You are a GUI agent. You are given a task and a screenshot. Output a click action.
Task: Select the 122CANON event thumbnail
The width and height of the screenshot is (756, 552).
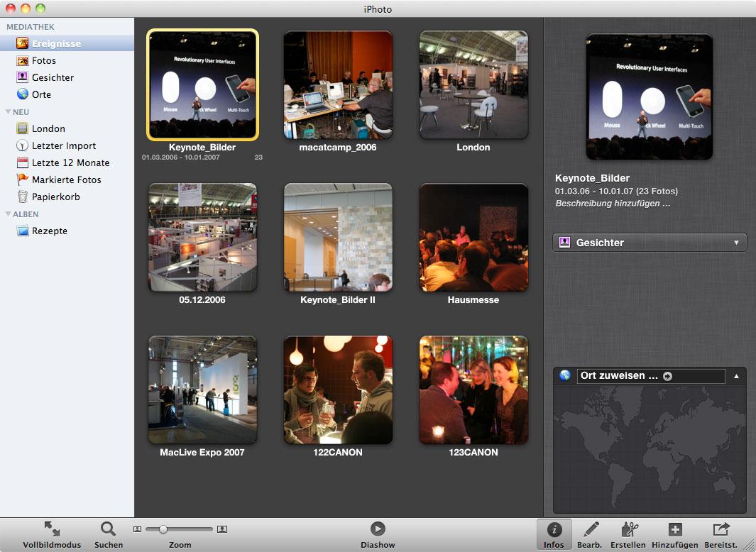coord(338,390)
